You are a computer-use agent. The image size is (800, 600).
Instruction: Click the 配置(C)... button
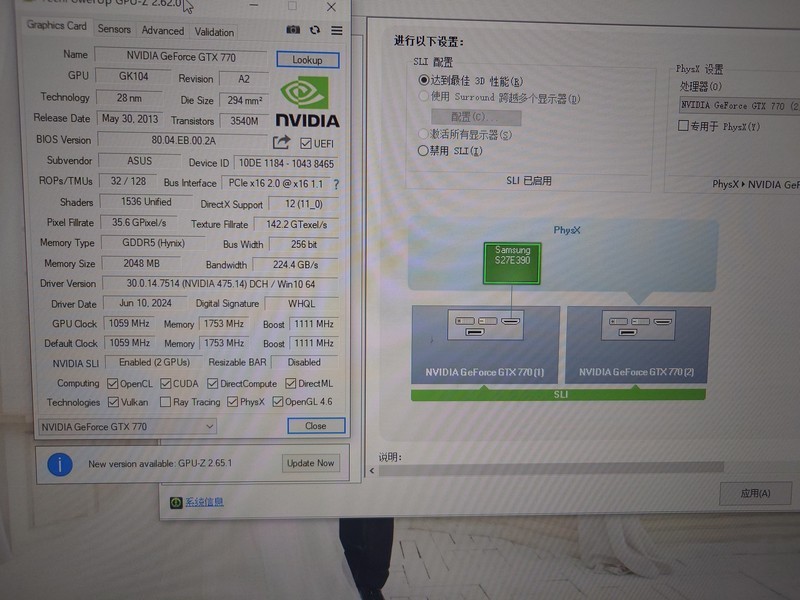pyautogui.click(x=476, y=117)
